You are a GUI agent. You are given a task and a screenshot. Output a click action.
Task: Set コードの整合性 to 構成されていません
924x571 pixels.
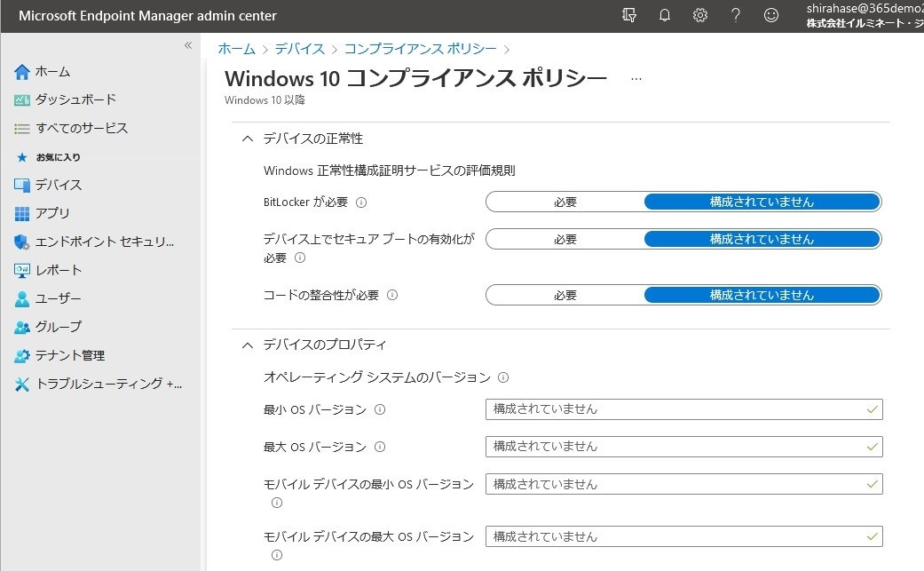pyautogui.click(x=762, y=295)
